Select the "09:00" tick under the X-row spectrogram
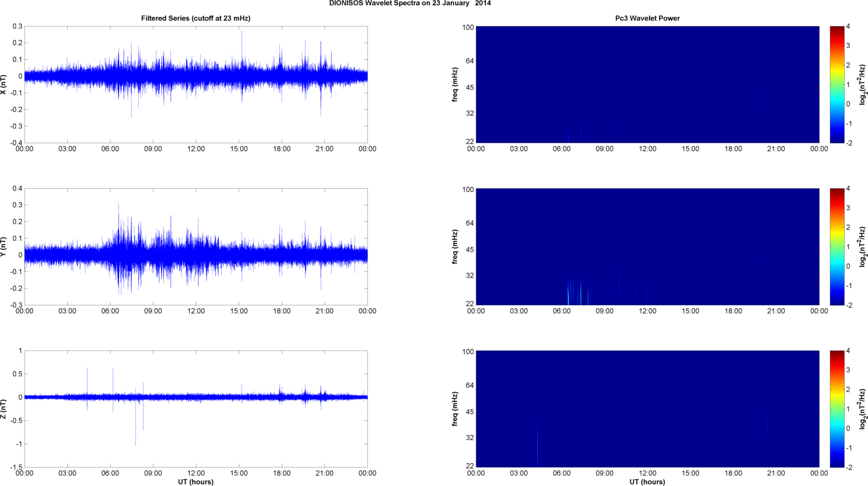The image size is (868, 486). click(604, 149)
